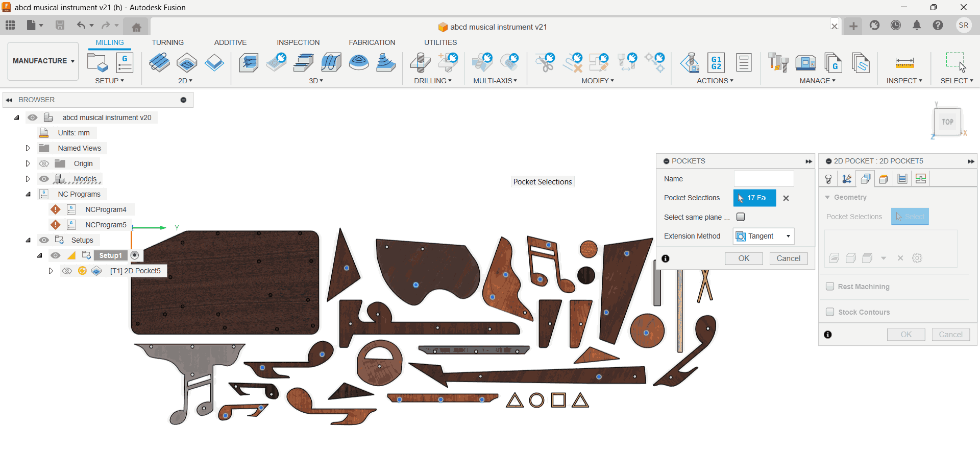Click the Name field in Pockets dialog
Image resolution: width=980 pixels, height=472 pixels.
(764, 179)
